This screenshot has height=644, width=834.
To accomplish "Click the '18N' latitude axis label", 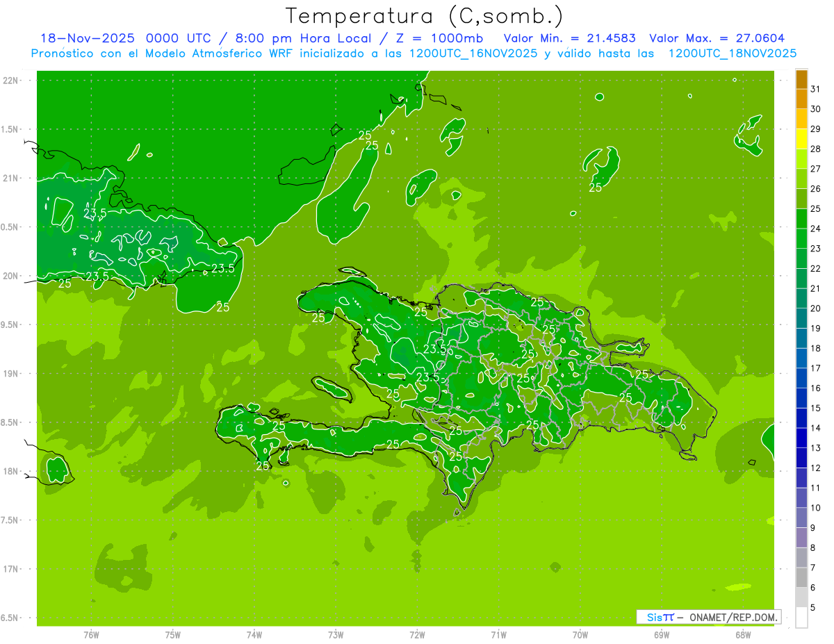I will [12, 471].
